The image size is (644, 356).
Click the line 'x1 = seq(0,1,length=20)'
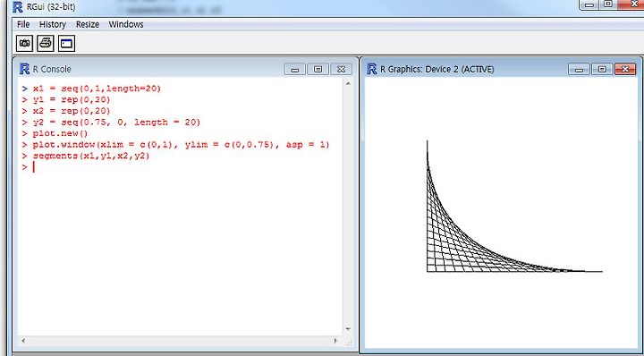(x=97, y=89)
